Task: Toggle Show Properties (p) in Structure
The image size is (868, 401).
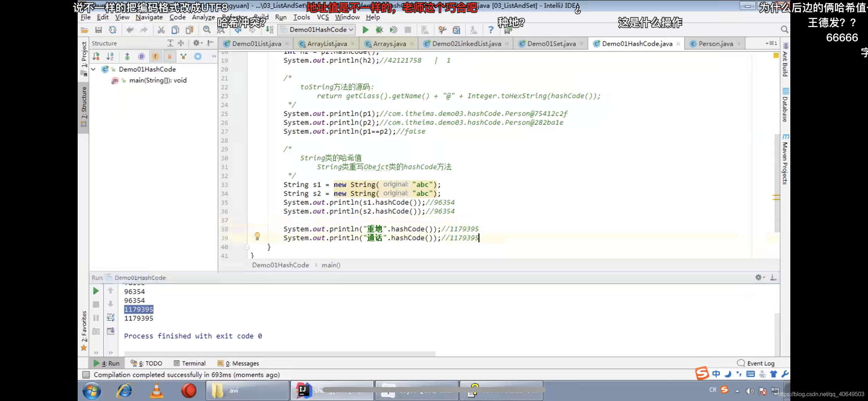Action: pyautogui.click(x=141, y=56)
